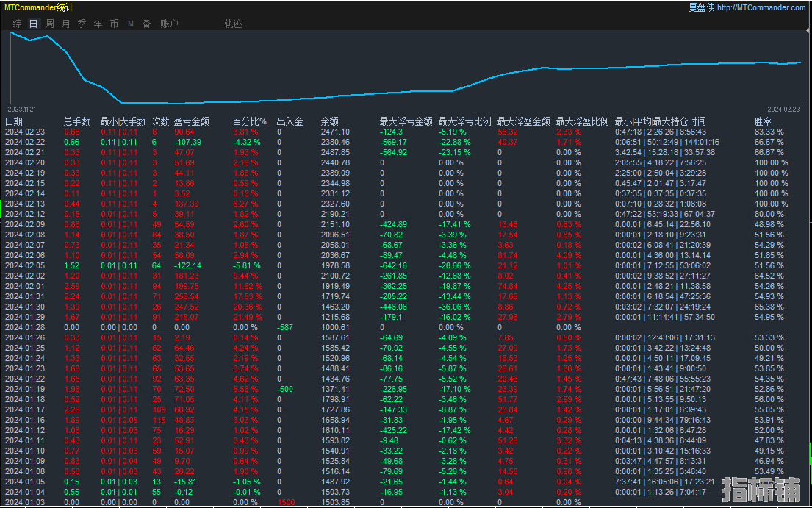The width and height of the screenshot is (812, 508).
Task: Click the 盈亏金额 column header
Action: point(191,121)
